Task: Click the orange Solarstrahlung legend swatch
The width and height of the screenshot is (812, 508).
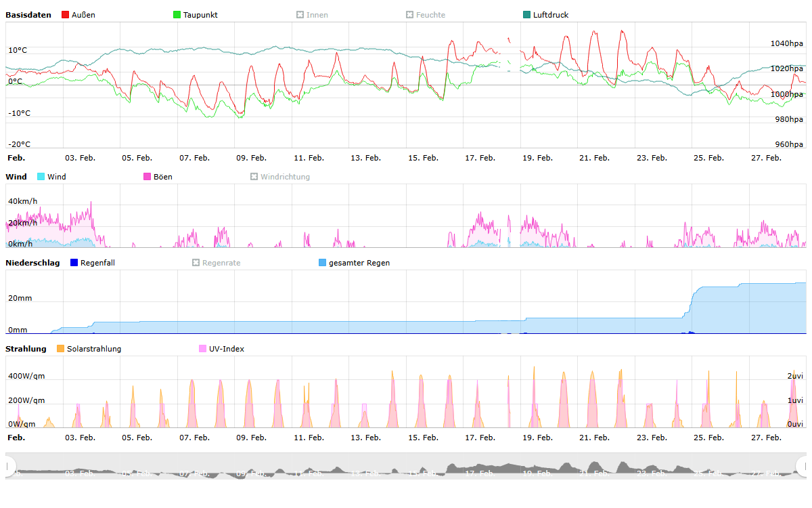Action: point(61,349)
